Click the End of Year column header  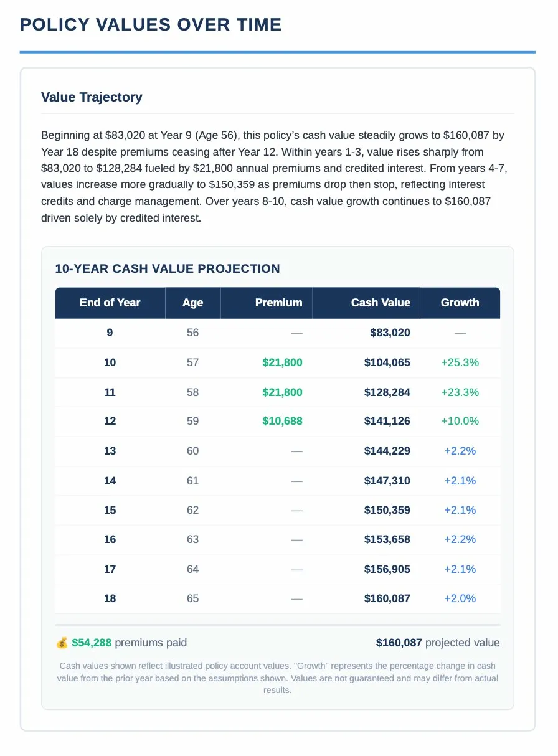[x=110, y=303]
